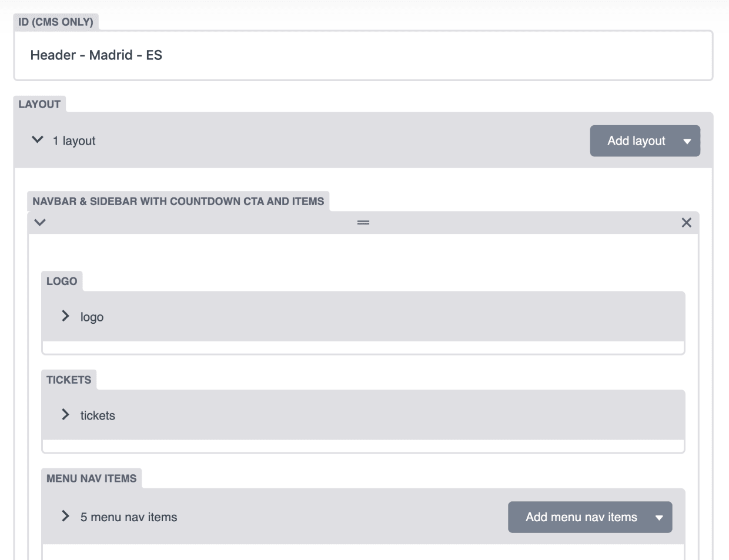Collapse the Navbar & Sidebar layout block

40,223
